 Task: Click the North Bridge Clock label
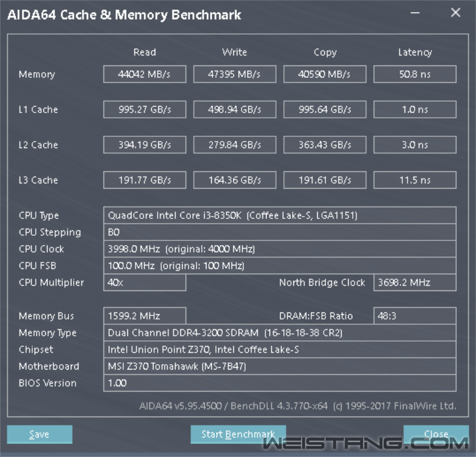[x=322, y=283]
